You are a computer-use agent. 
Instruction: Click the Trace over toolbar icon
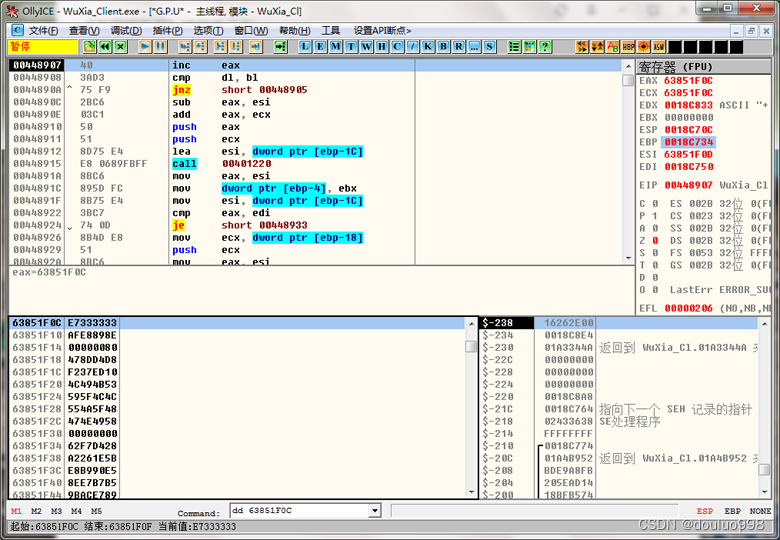[235, 47]
